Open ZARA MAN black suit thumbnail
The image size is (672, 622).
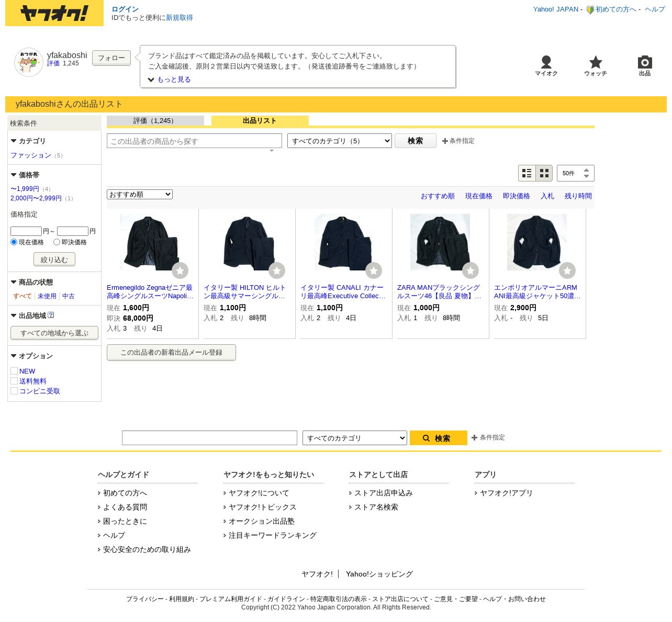tap(440, 242)
